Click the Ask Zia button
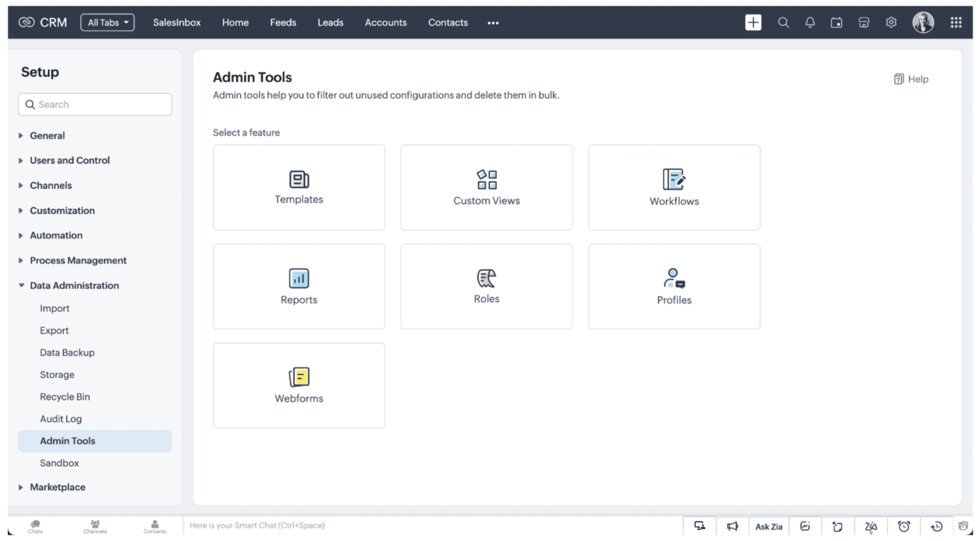This screenshot has height=541, width=980. click(x=769, y=526)
